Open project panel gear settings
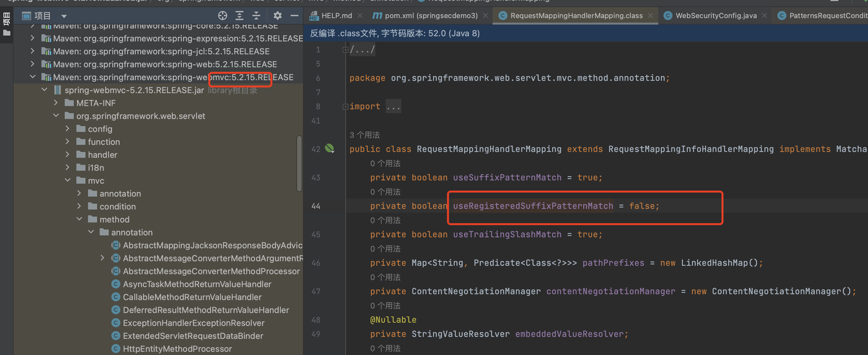Viewport: 868px width, 355px height. point(277,16)
